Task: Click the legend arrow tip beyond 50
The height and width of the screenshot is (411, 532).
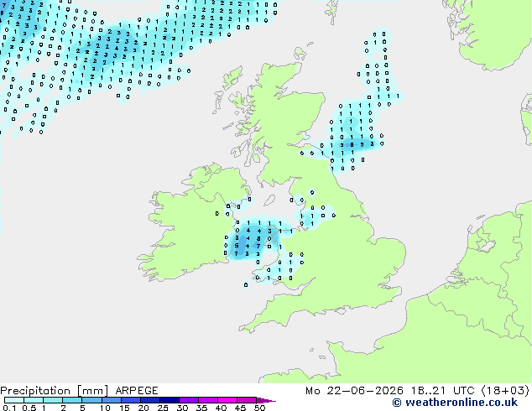Action: pos(266,400)
